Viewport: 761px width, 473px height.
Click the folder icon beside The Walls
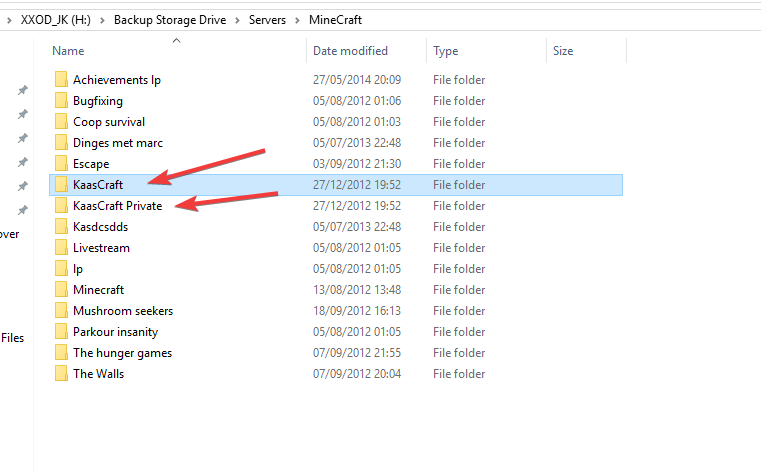point(60,374)
